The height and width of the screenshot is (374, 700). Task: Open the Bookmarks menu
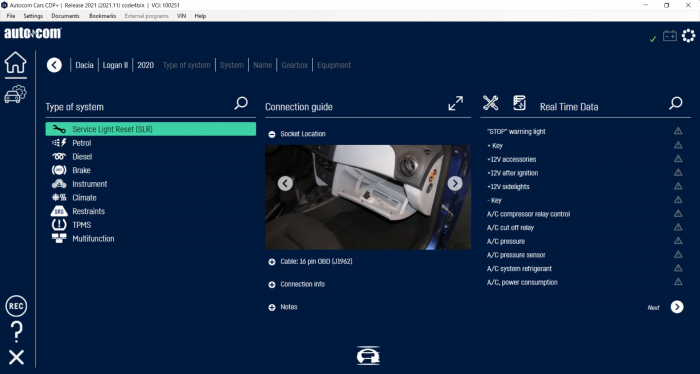(x=103, y=16)
